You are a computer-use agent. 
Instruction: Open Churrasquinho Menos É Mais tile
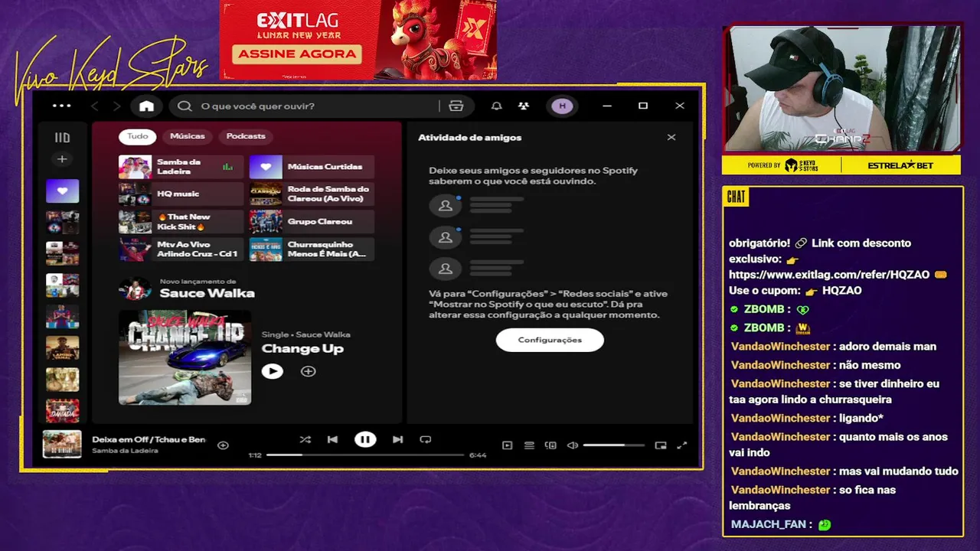[312, 249]
